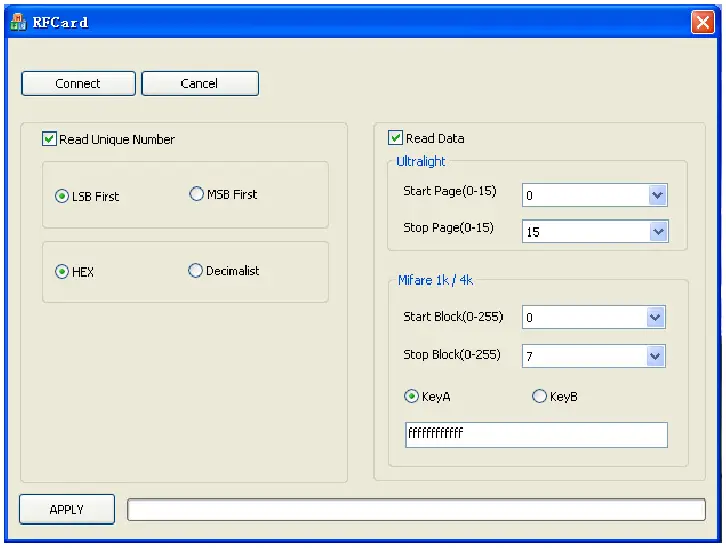Click the Connect button
This screenshot has width=726, height=548.
click(78, 83)
